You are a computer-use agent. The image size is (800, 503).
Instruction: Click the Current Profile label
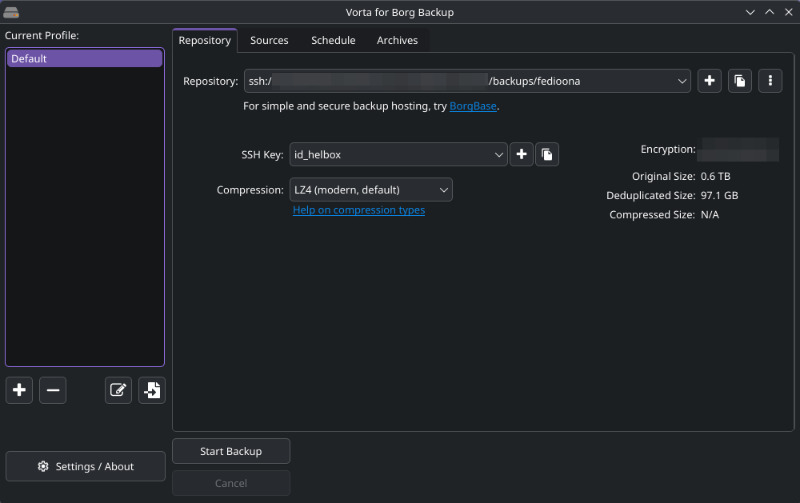(x=42, y=36)
